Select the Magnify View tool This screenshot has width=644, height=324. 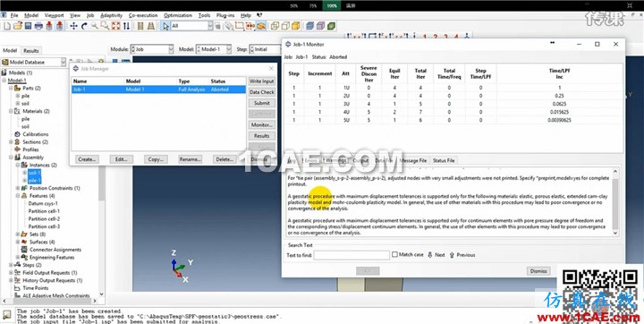point(95,26)
